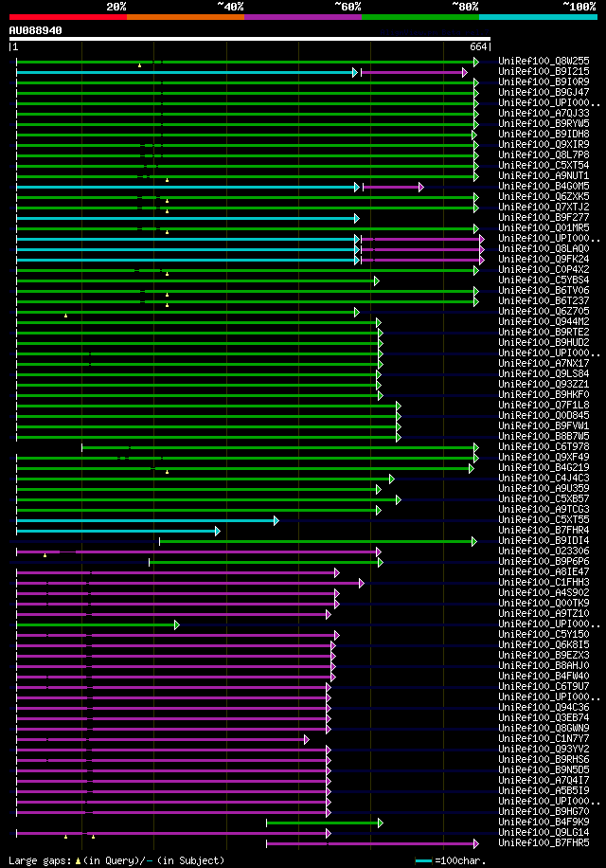
Task: Select label UniRef100_Q9LS84
Action: [544, 374]
